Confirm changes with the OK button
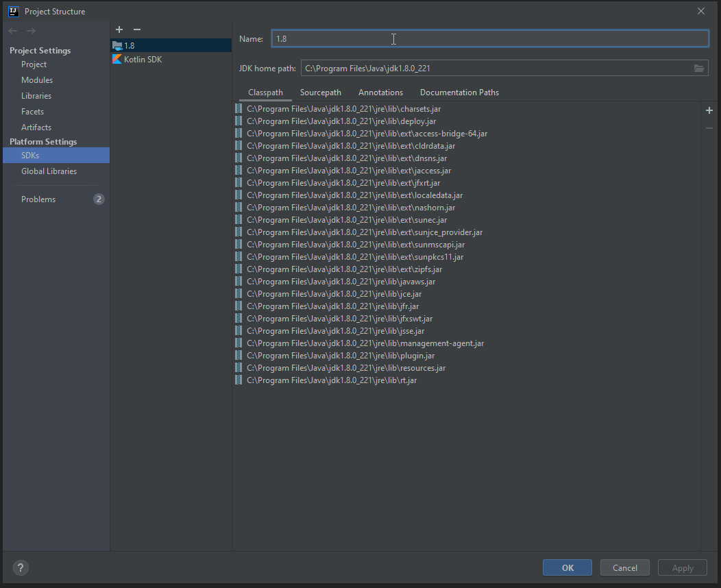Image resolution: width=721 pixels, height=588 pixels. click(x=567, y=567)
